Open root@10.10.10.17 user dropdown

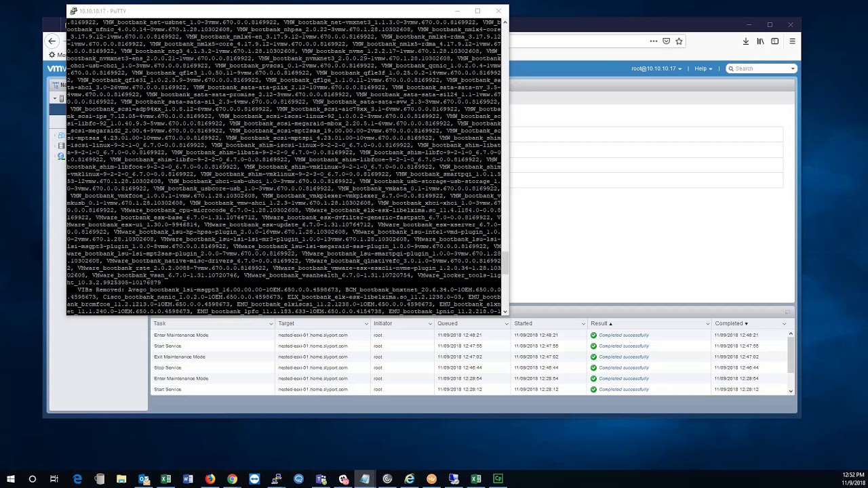(656, 68)
